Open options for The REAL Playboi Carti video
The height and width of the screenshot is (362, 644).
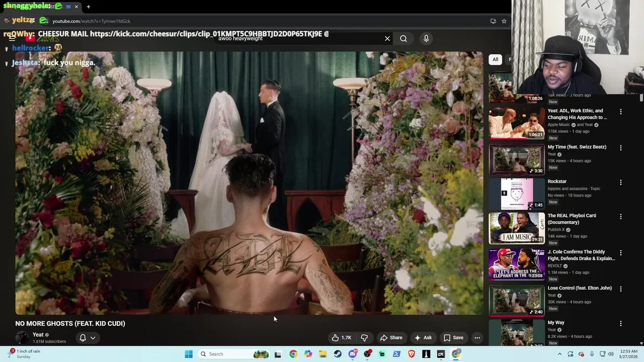[x=620, y=216]
